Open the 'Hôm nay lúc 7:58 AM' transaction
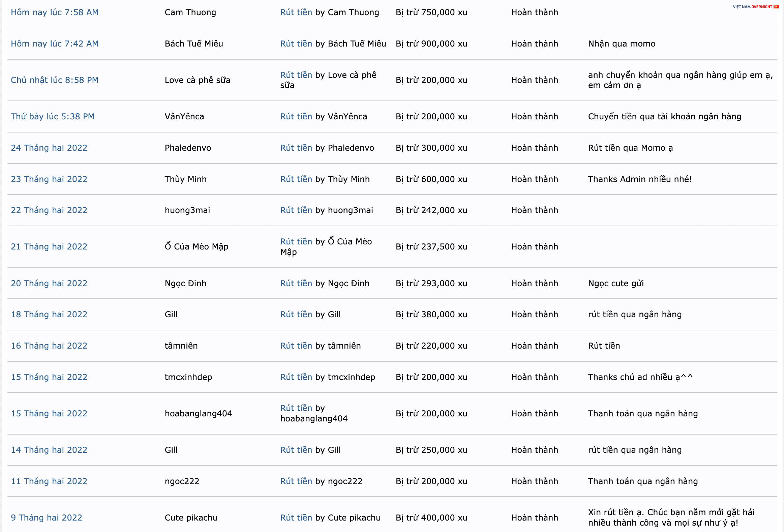The image size is (784, 532). [55, 12]
